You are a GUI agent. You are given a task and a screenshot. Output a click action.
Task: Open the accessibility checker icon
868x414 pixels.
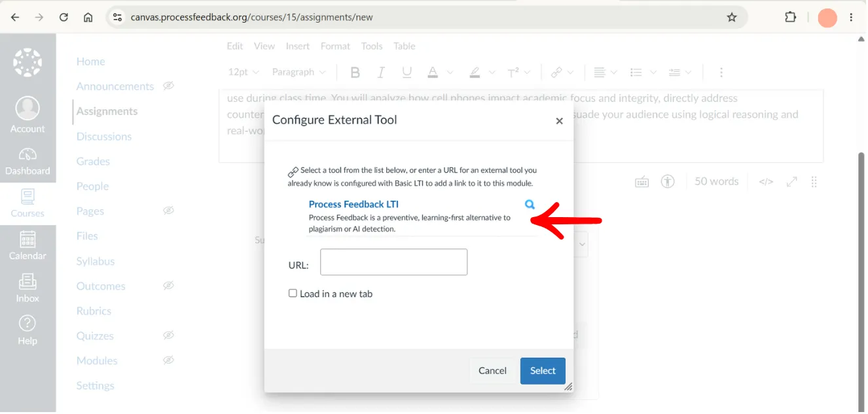pos(668,182)
